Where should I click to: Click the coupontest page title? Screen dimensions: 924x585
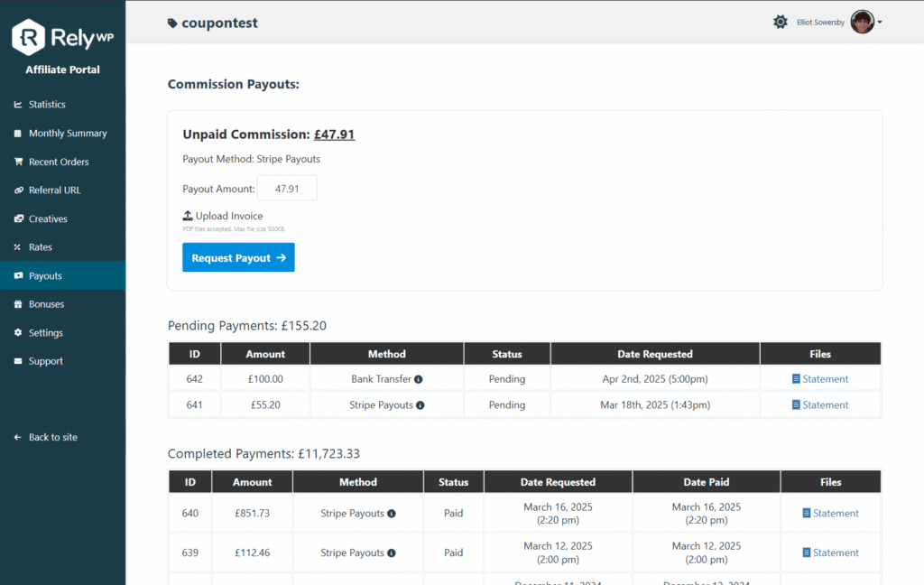[219, 23]
